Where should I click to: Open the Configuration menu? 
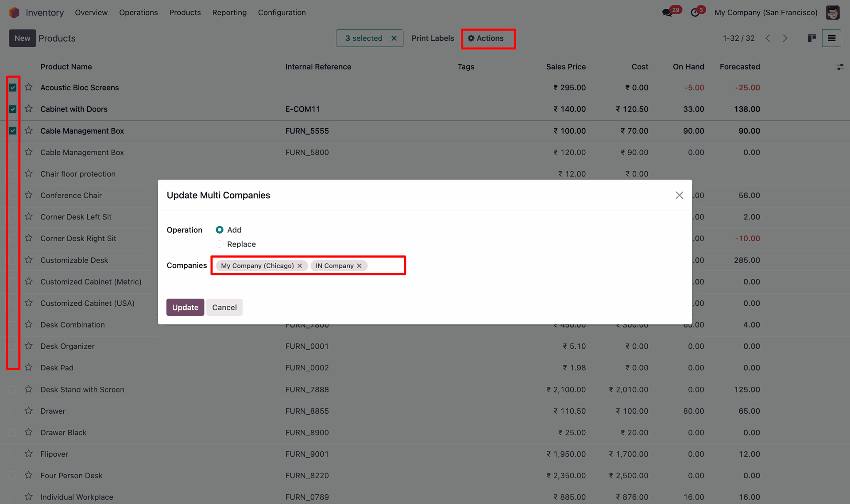pos(282,12)
